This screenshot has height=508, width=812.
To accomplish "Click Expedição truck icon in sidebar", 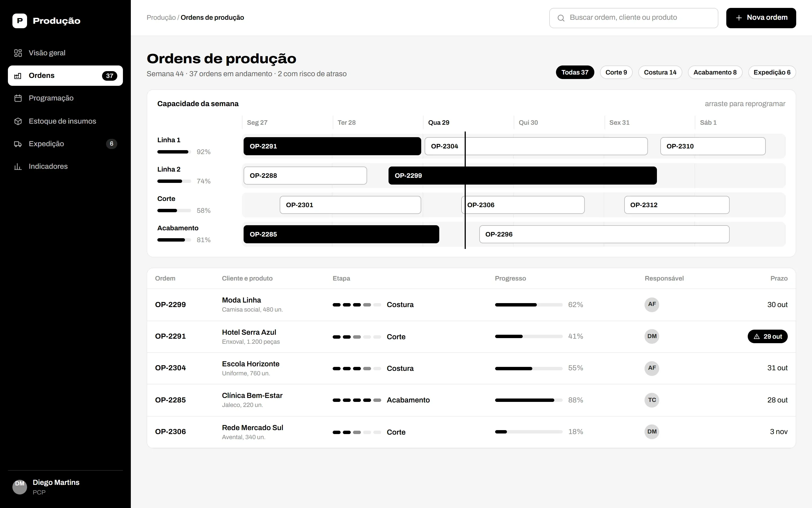I will [x=18, y=144].
